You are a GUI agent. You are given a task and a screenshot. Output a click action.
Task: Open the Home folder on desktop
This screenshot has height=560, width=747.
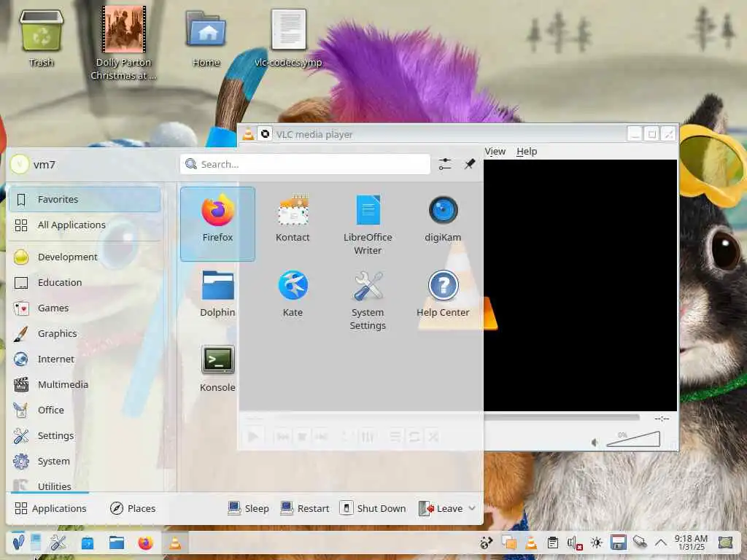pyautogui.click(x=206, y=39)
